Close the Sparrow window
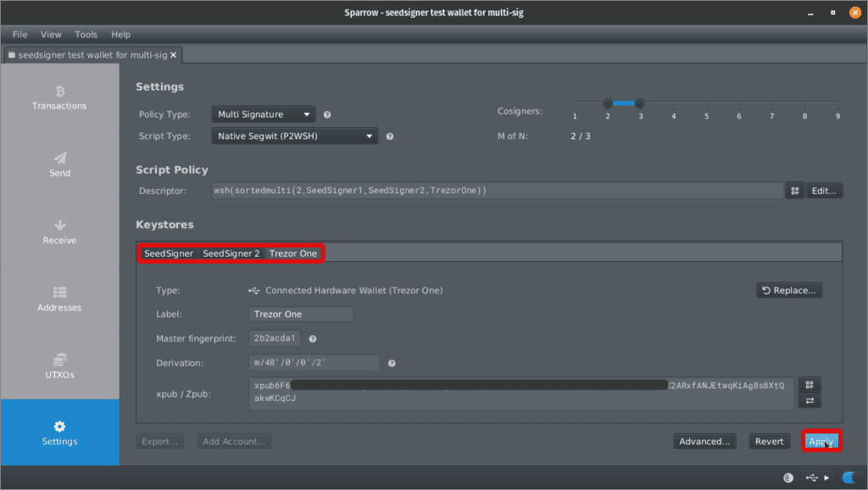Screen dimensions: 868x490 point(855,13)
